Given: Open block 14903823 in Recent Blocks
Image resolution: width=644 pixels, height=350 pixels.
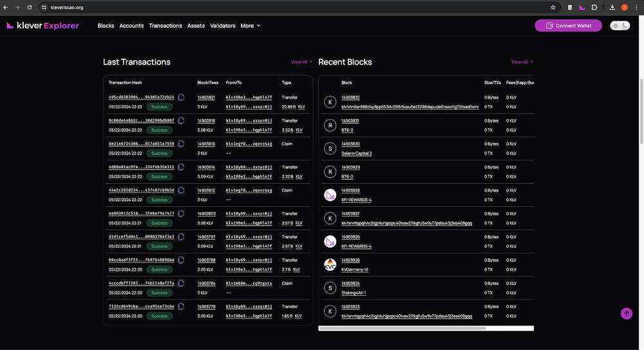Looking at the screenshot, I should tap(350, 306).
